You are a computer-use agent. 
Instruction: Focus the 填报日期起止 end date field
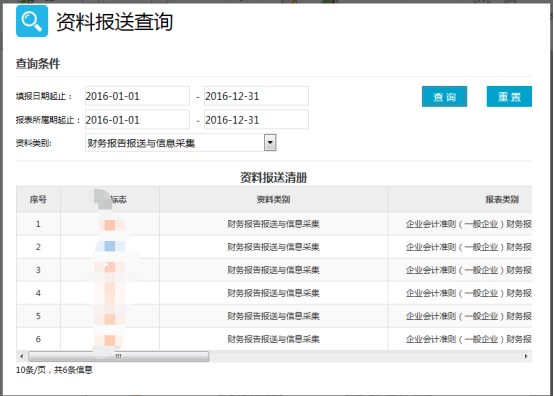point(256,96)
